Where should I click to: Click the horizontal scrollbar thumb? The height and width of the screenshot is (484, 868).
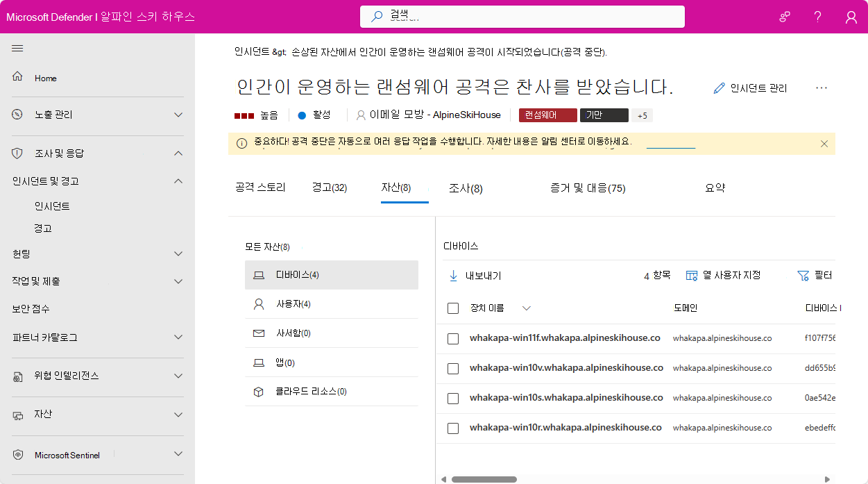click(x=484, y=479)
